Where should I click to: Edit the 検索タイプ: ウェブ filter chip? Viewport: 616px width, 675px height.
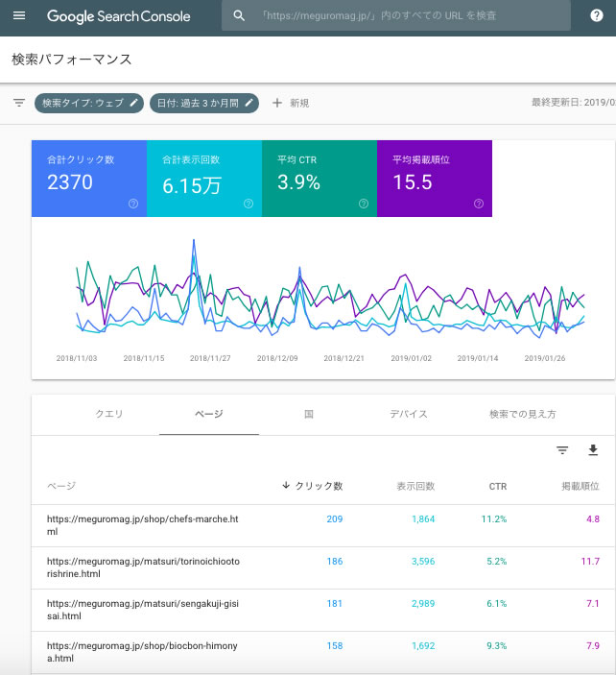tap(90, 103)
